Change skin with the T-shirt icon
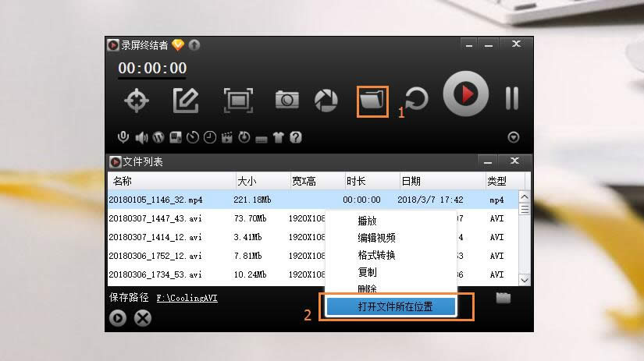The image size is (644, 361). (x=278, y=137)
